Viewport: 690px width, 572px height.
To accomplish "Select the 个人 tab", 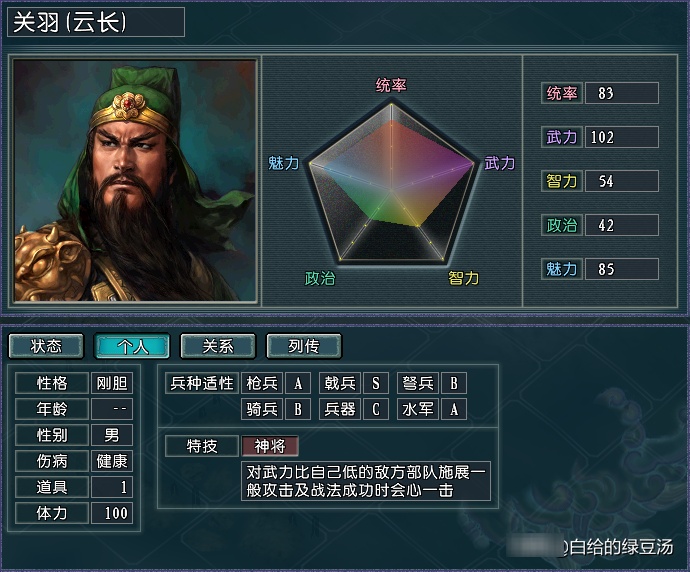I will [x=132, y=346].
